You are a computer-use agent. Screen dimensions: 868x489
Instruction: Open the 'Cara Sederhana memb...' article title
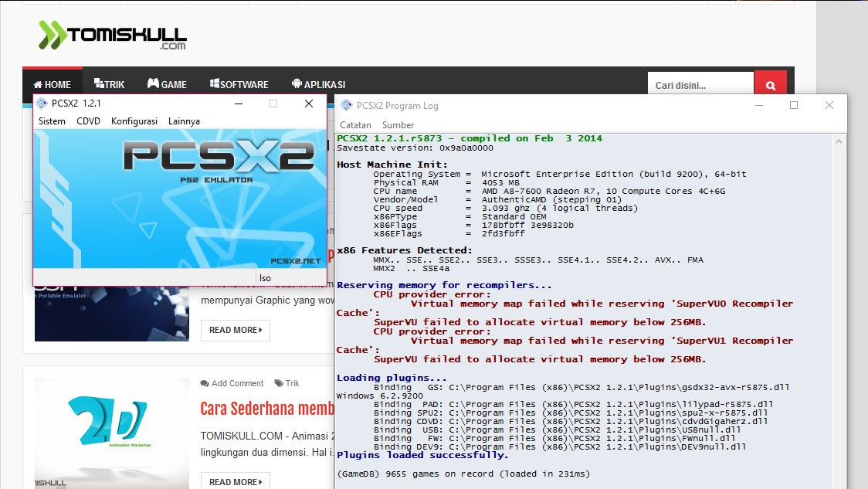pyautogui.click(x=267, y=409)
